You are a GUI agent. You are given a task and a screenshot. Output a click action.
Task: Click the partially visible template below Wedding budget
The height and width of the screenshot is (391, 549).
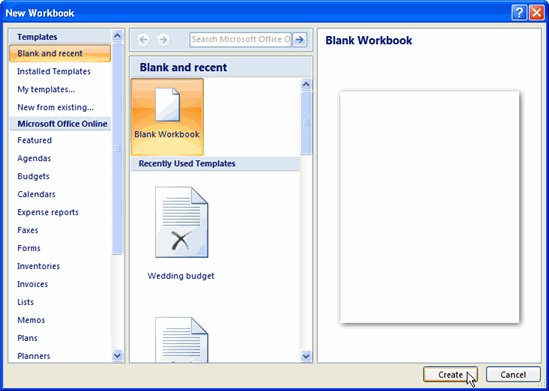(x=181, y=340)
